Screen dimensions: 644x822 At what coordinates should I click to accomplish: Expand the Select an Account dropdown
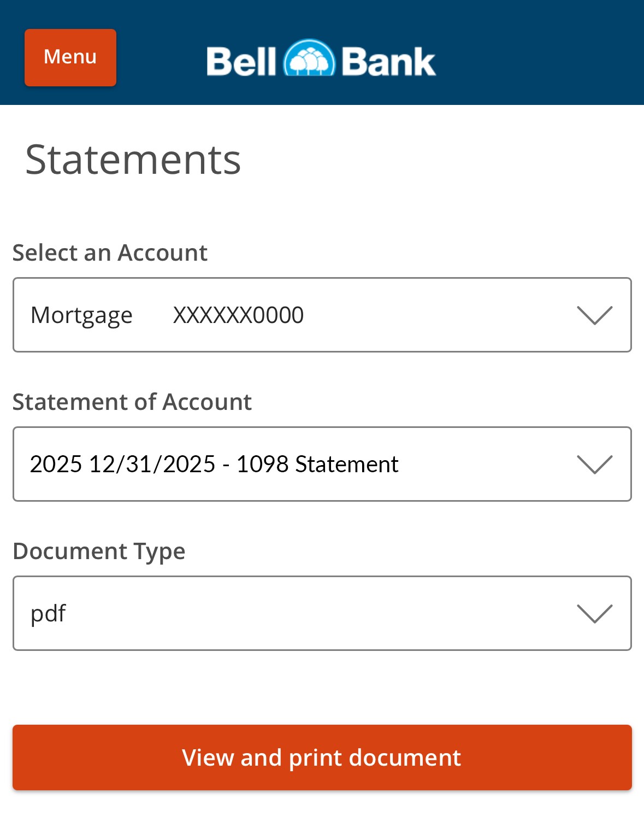click(x=322, y=314)
